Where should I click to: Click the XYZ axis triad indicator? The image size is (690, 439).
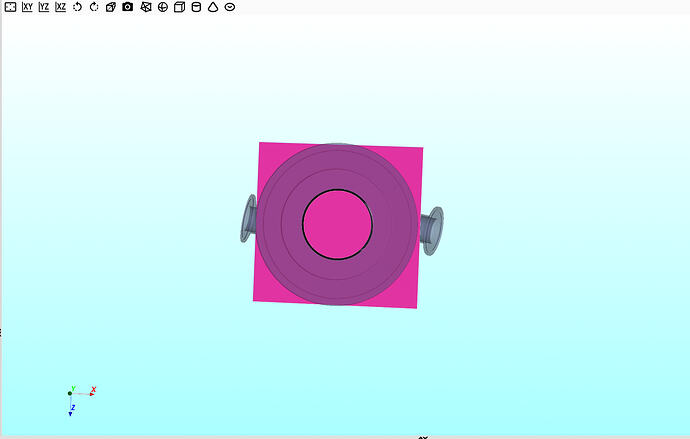tap(73, 395)
